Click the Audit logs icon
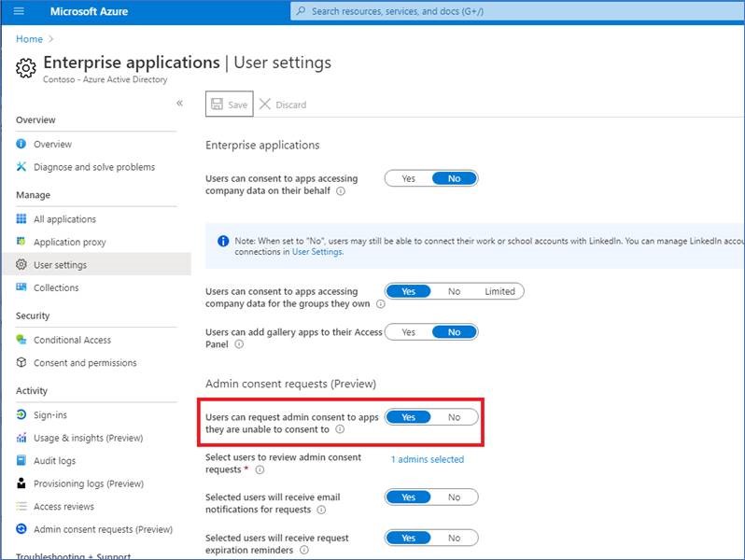This screenshot has width=745, height=560. (x=21, y=461)
